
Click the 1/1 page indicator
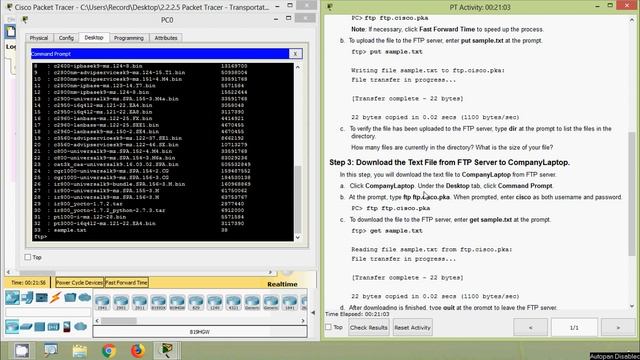pos(574,327)
